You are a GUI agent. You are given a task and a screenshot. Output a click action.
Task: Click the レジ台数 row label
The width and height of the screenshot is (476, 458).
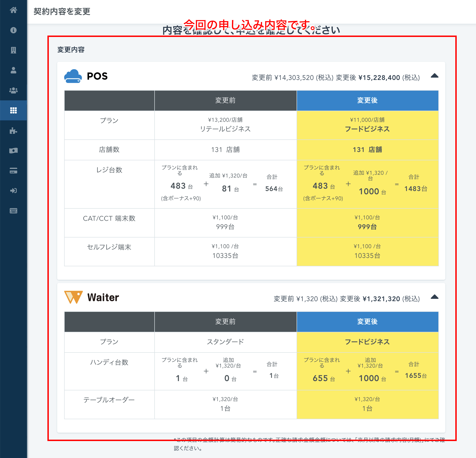(x=109, y=170)
